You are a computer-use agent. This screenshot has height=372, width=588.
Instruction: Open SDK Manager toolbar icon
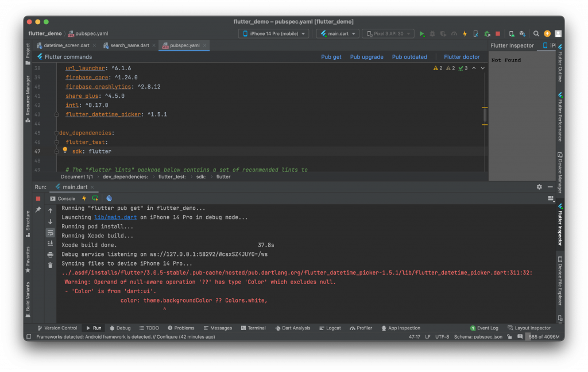pyautogui.click(x=523, y=34)
